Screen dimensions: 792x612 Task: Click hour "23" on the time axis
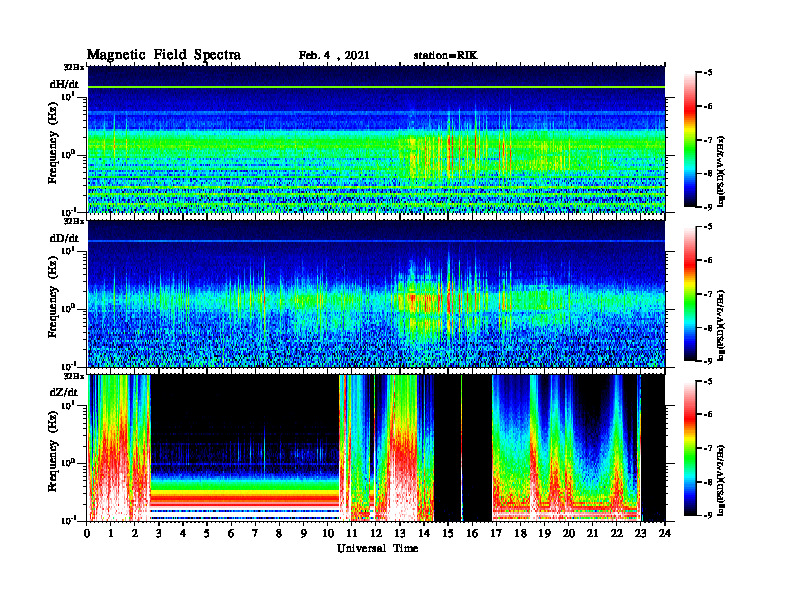tap(640, 533)
